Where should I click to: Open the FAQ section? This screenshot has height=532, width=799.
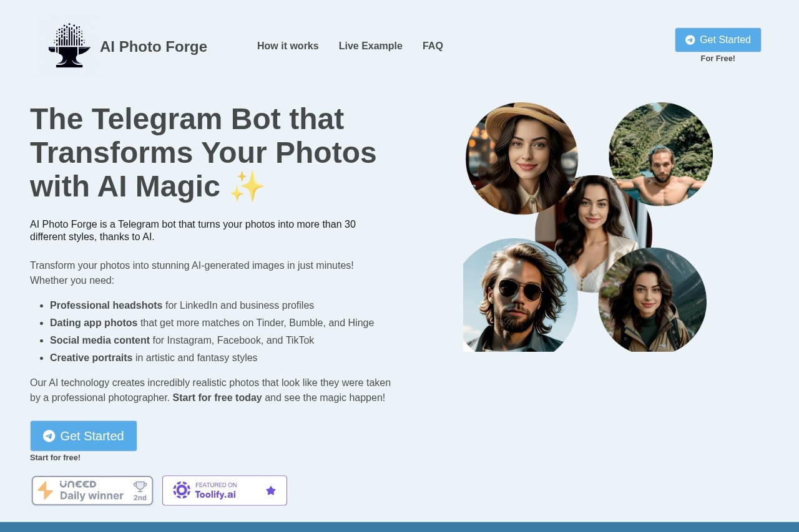(433, 46)
